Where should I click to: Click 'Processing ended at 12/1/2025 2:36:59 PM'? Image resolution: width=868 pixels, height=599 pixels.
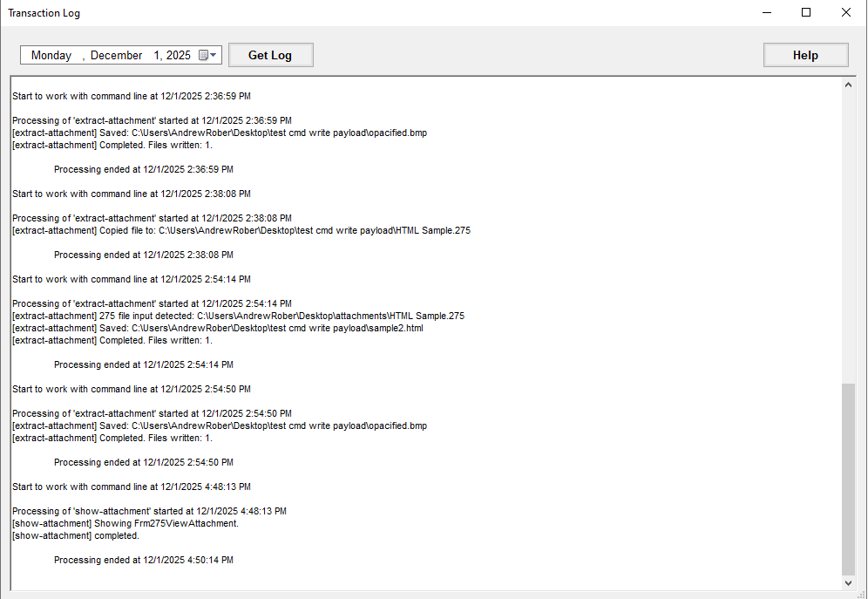point(144,169)
